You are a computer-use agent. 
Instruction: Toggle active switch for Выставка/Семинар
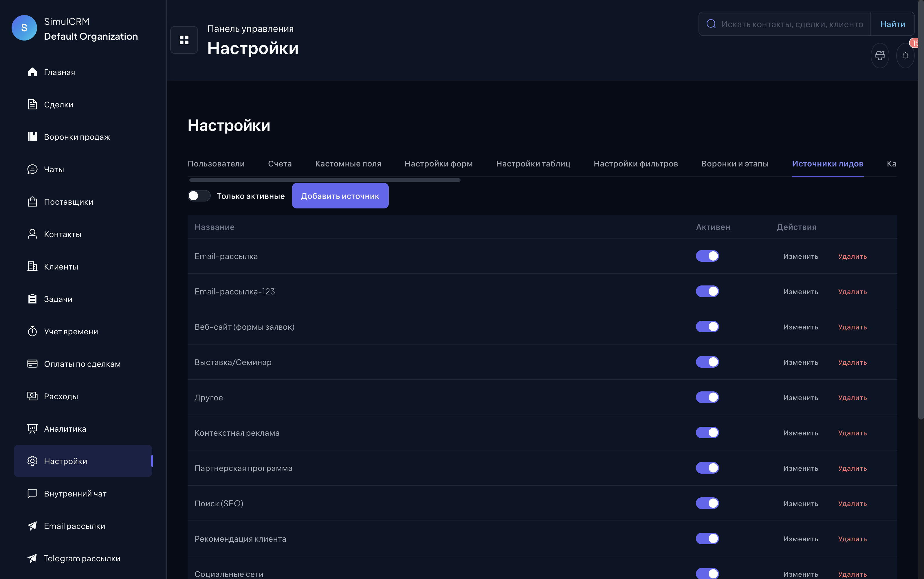point(707,362)
